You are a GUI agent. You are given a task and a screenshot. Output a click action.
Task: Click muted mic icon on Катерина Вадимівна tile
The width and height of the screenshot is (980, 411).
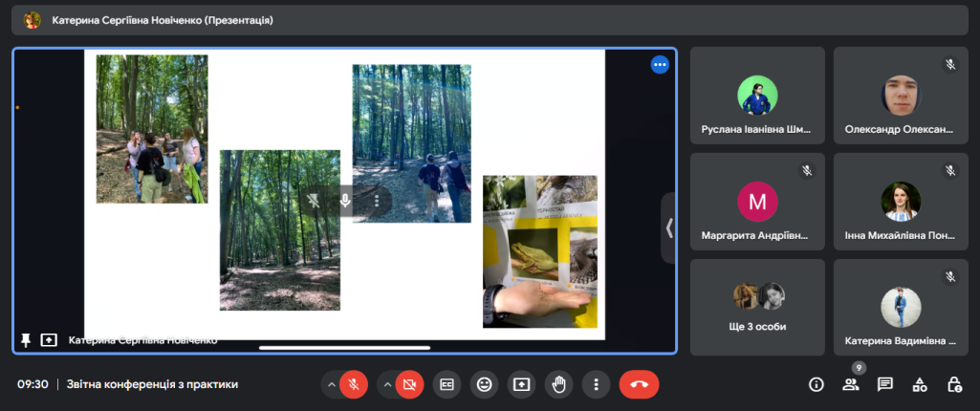click(x=950, y=276)
